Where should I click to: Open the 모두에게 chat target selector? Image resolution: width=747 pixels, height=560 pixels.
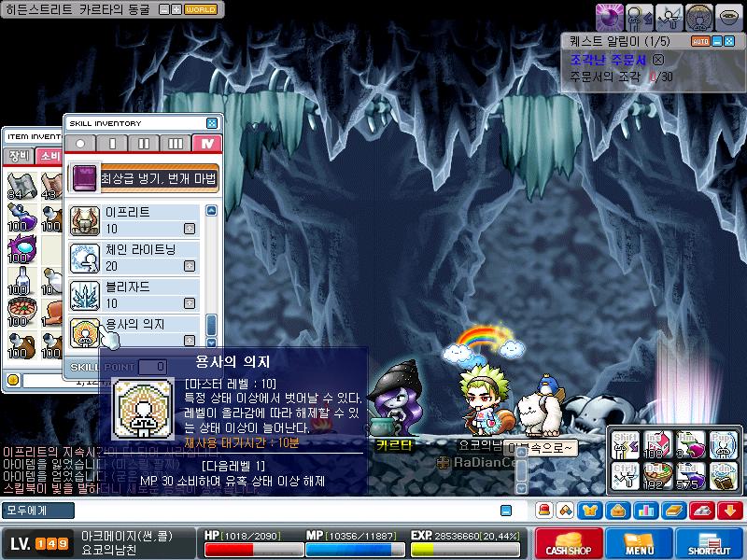(38, 511)
